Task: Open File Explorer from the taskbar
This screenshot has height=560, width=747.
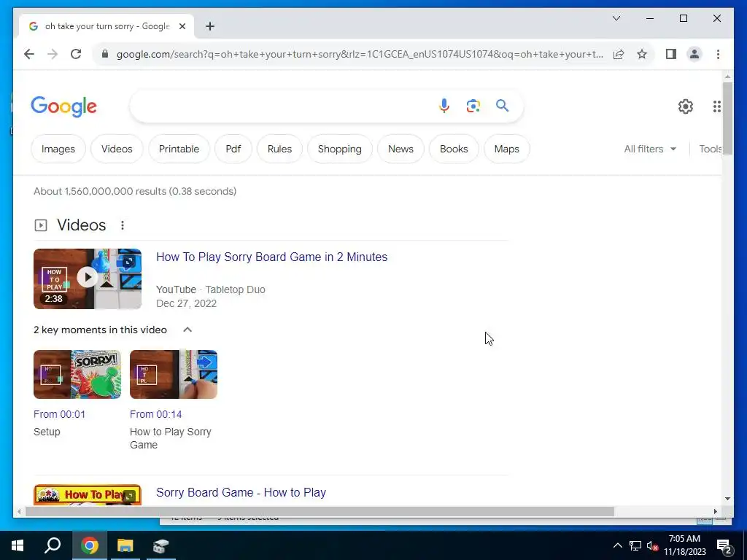Action: tap(125, 545)
